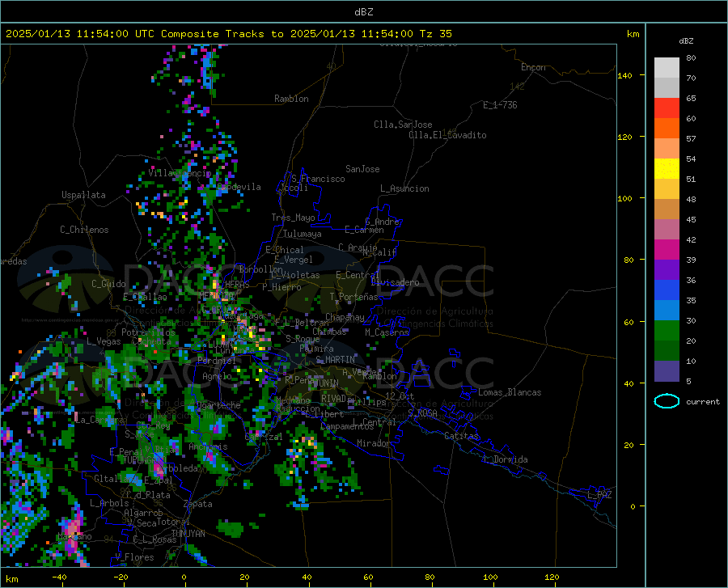
Task: Click the 'Uspallata' place label on map
Action: click(83, 195)
